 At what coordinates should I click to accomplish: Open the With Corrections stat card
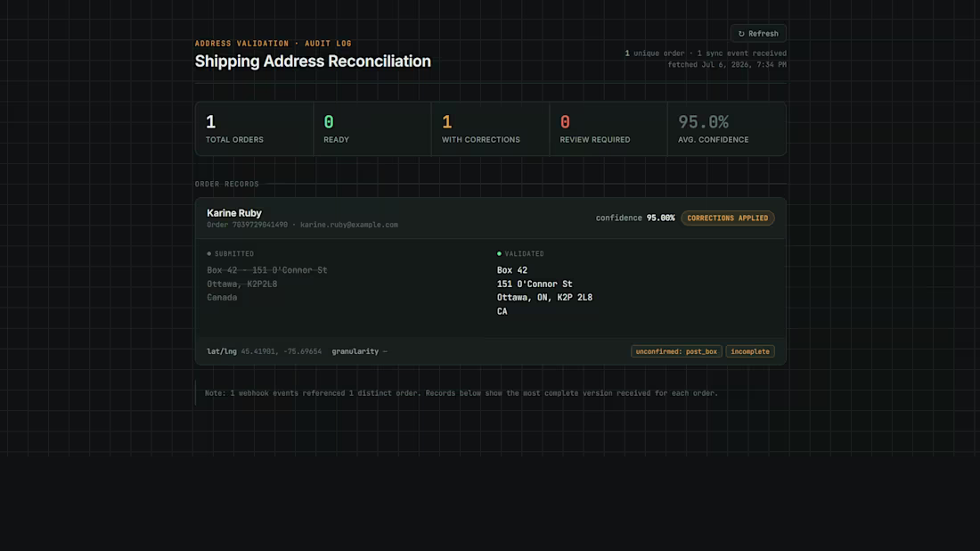pyautogui.click(x=491, y=129)
